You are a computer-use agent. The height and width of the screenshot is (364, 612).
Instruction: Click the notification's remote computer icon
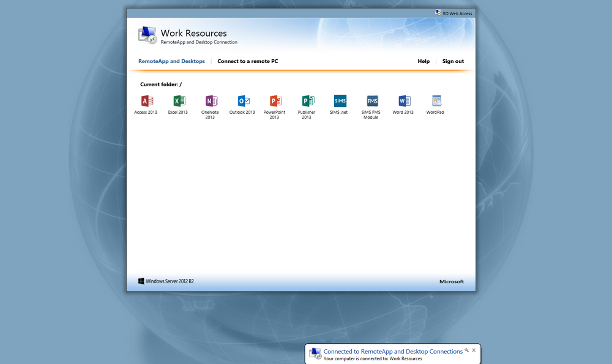(315, 354)
